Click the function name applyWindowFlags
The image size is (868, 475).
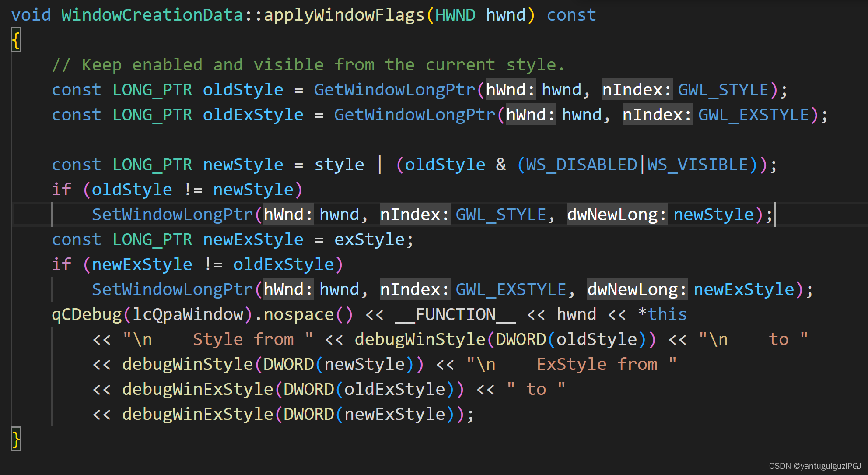coord(346,14)
